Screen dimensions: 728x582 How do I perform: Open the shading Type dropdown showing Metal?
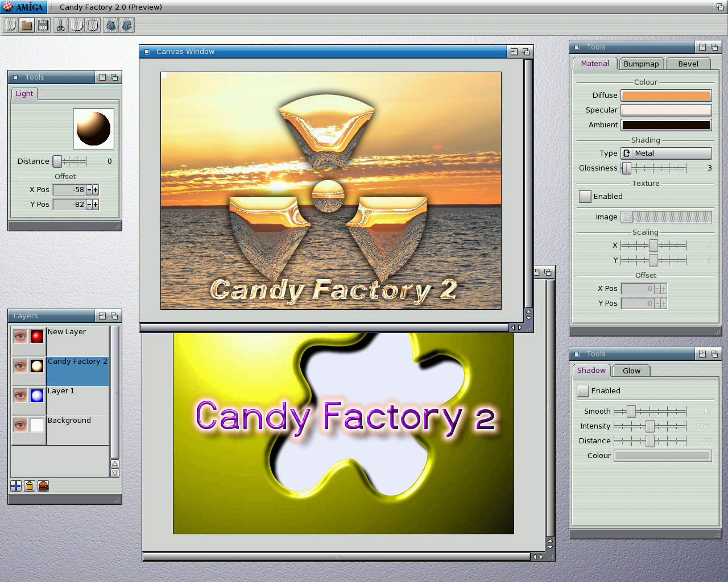click(666, 153)
